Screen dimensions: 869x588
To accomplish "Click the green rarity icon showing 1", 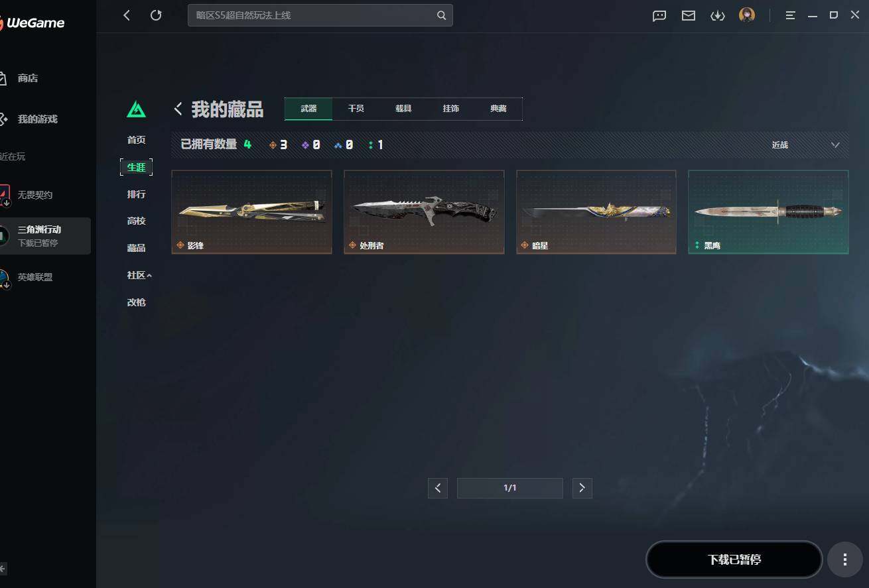I will tap(370, 145).
